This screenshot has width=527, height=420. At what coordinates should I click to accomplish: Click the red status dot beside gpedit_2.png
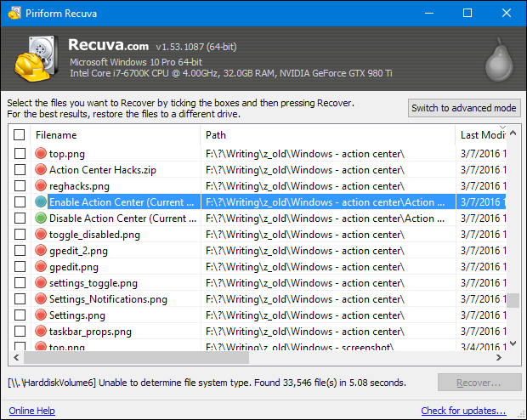click(41, 250)
